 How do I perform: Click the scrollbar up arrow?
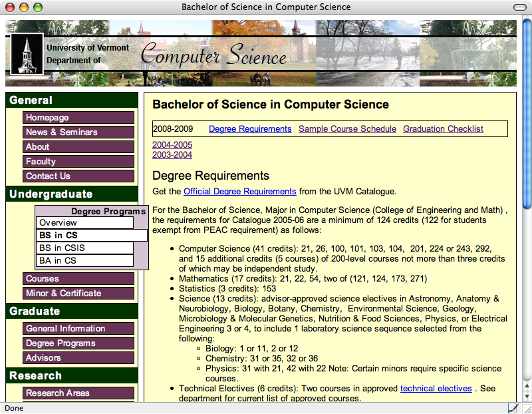(527, 385)
